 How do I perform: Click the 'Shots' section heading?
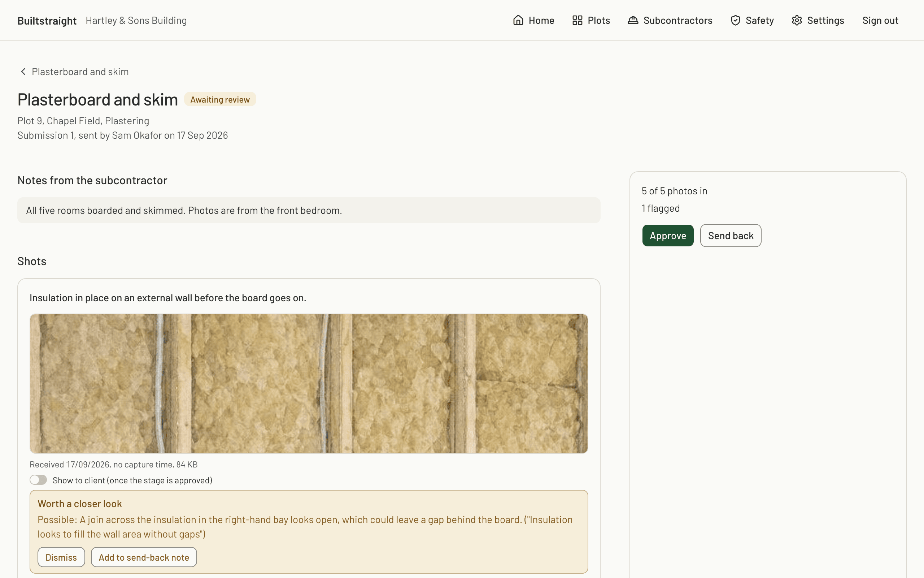[32, 261]
